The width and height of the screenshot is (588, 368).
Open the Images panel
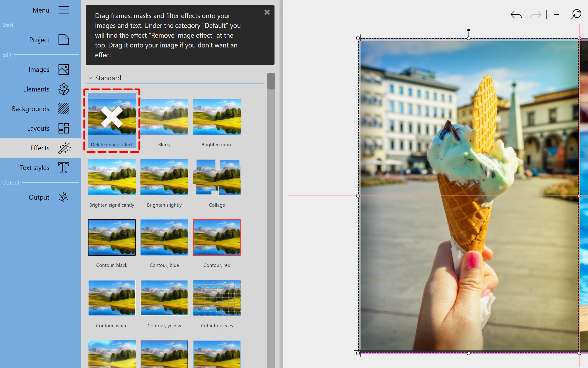click(x=39, y=69)
